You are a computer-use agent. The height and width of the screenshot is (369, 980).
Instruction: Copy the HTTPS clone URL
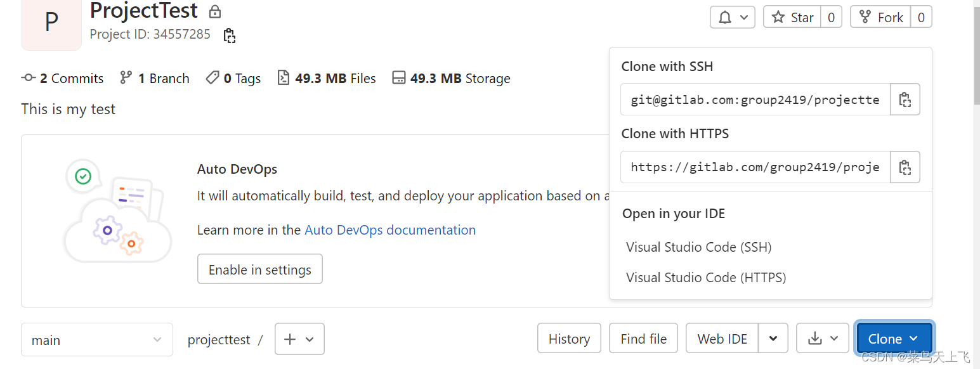pyautogui.click(x=905, y=167)
